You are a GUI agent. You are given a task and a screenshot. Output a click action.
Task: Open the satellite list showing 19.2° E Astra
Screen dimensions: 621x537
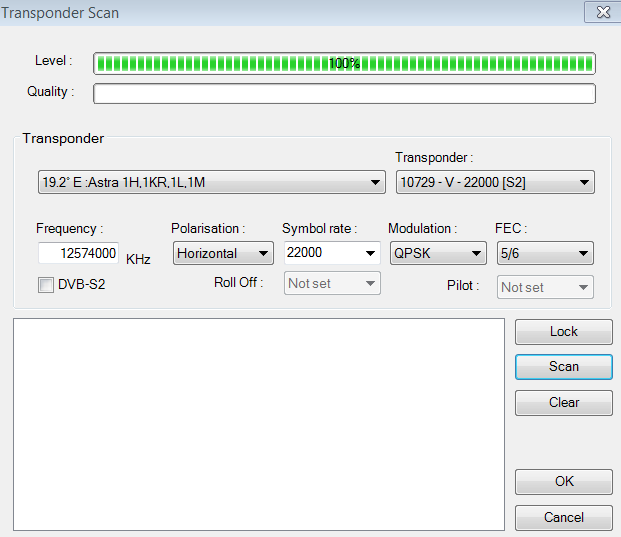210,182
